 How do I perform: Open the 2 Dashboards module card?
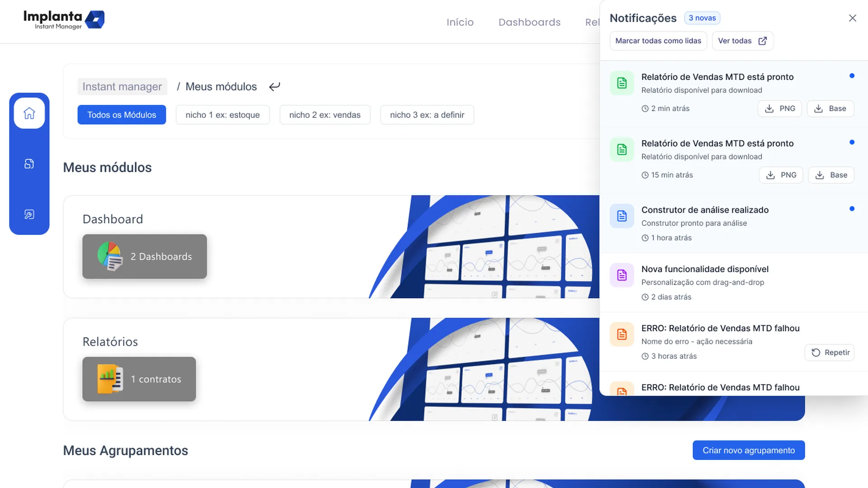(145, 256)
